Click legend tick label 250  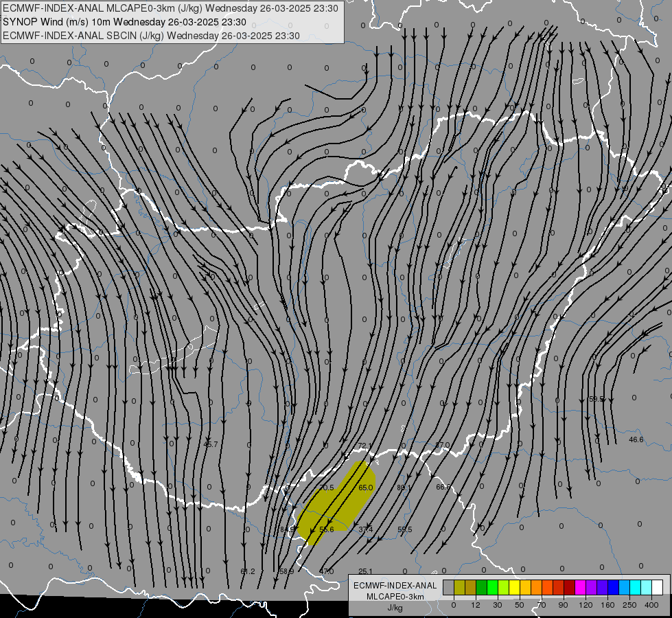tap(629, 605)
